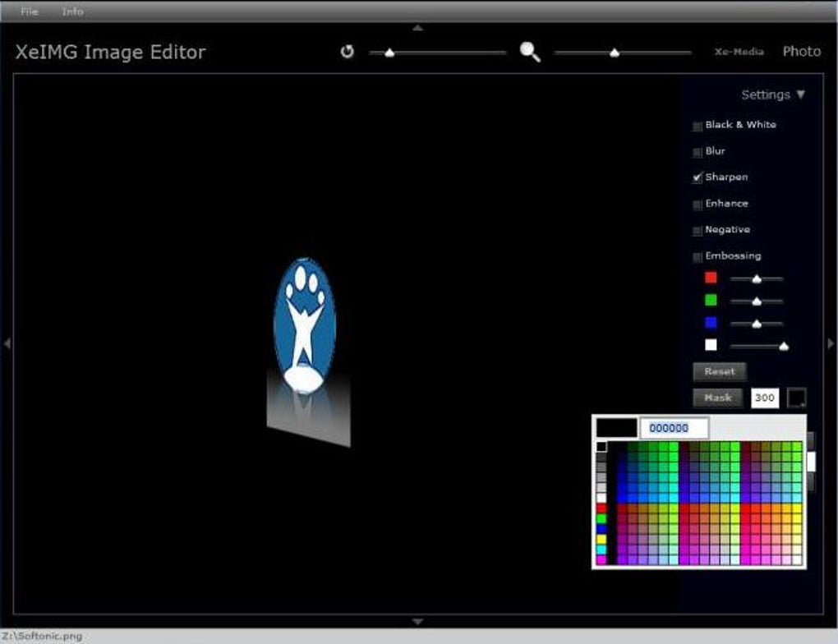Open the Settings dropdown
The height and width of the screenshot is (644, 838).
click(773, 94)
